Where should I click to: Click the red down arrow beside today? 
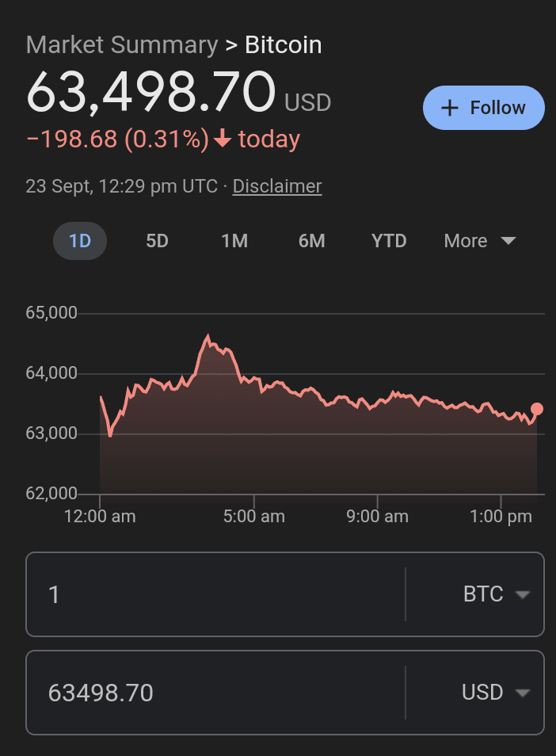[223, 139]
